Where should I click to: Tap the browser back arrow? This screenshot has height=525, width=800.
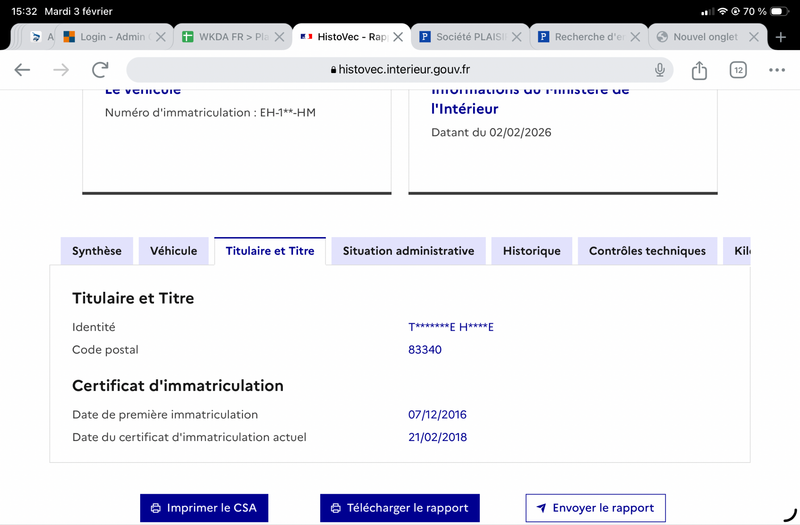tap(22, 70)
